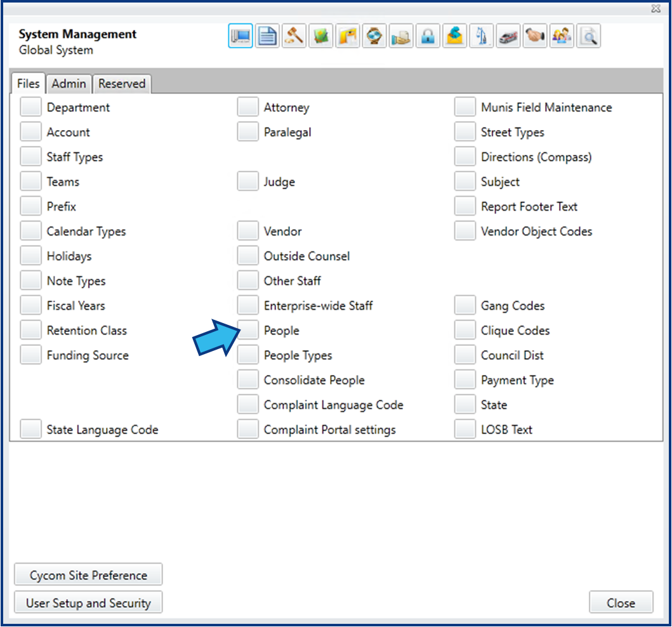Screen dimensions: 672x627
Task: Open User Setup and Security
Action: [x=88, y=603]
